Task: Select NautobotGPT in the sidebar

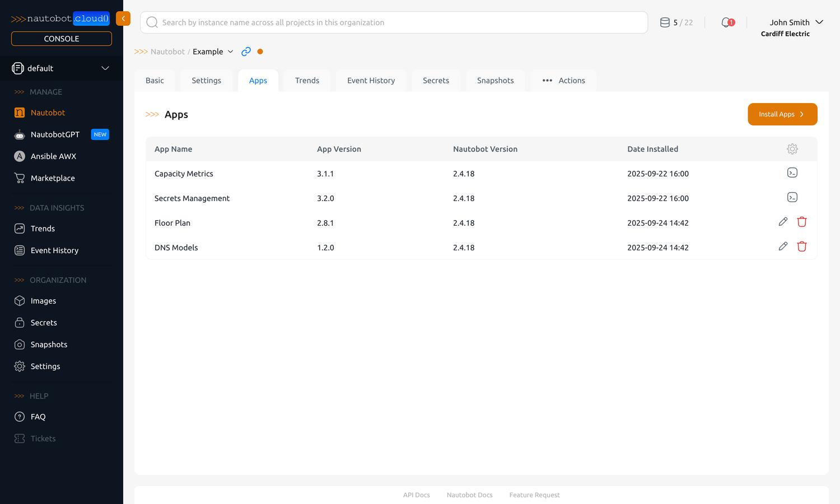Action: point(54,134)
